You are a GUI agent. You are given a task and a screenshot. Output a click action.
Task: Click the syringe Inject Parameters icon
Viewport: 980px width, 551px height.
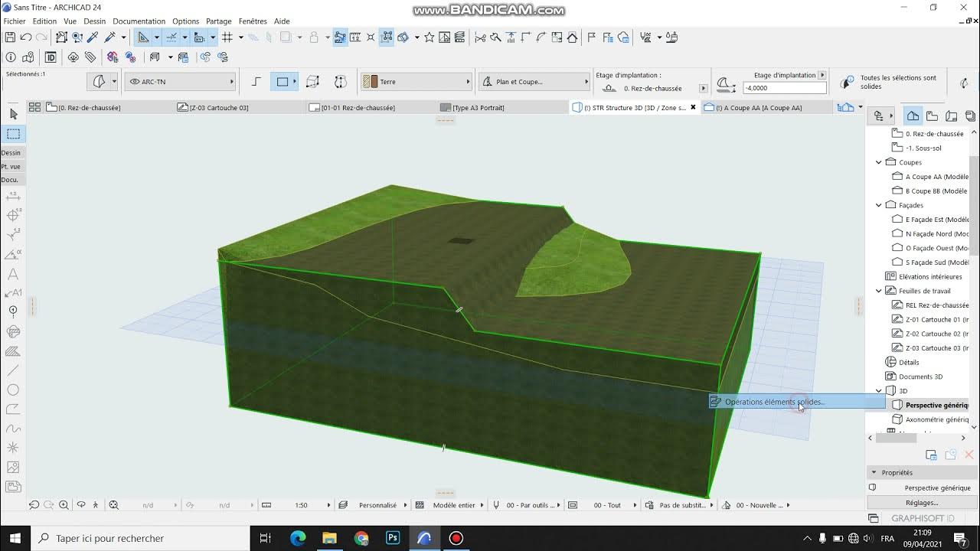[x=109, y=37]
